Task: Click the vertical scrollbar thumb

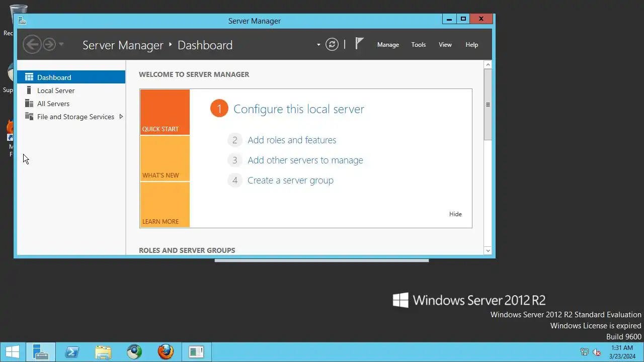Action: pos(488,105)
